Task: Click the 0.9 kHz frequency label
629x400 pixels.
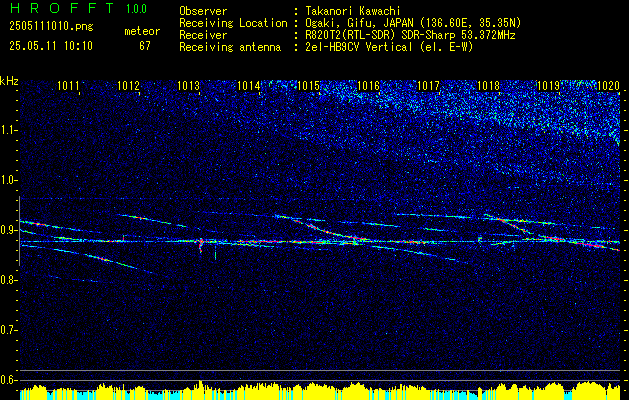Action: (8, 230)
